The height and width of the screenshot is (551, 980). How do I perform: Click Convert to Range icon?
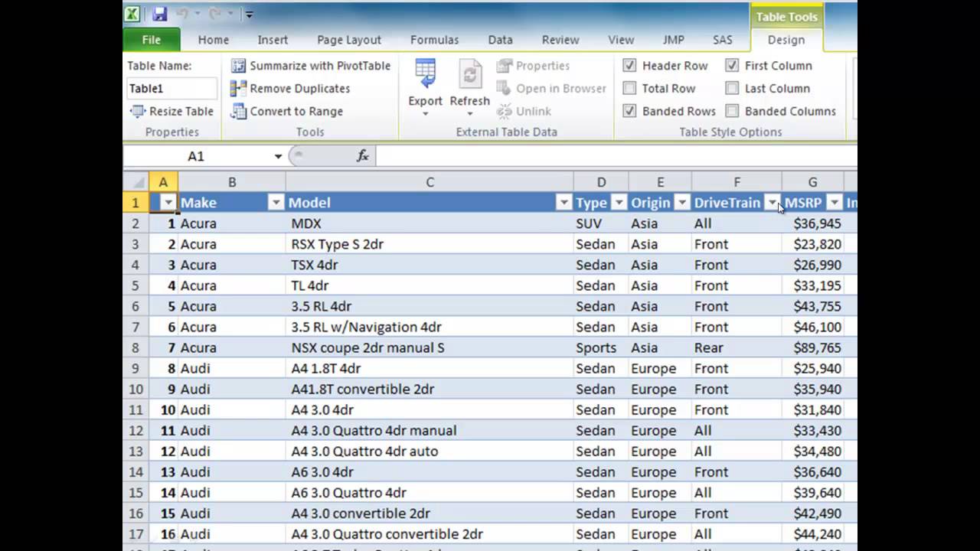(x=239, y=112)
